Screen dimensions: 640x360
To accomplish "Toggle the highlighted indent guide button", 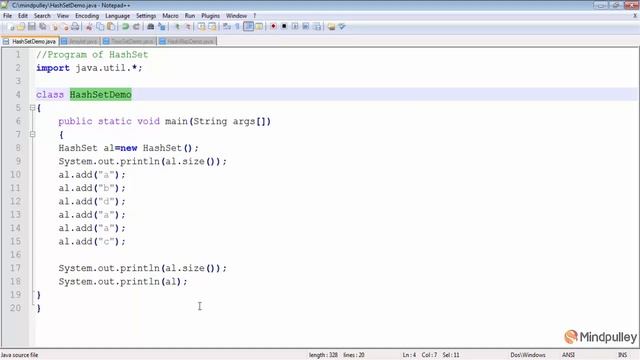I will [x=248, y=27].
